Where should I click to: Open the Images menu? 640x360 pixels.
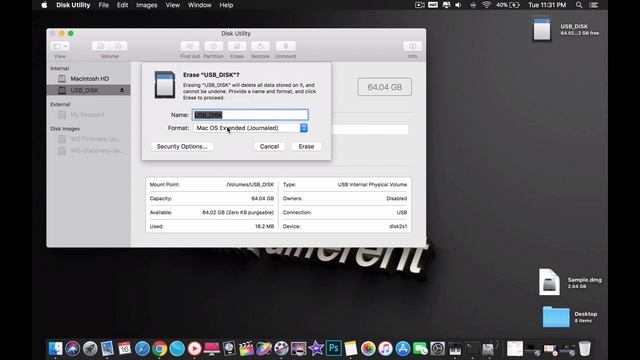147,5
